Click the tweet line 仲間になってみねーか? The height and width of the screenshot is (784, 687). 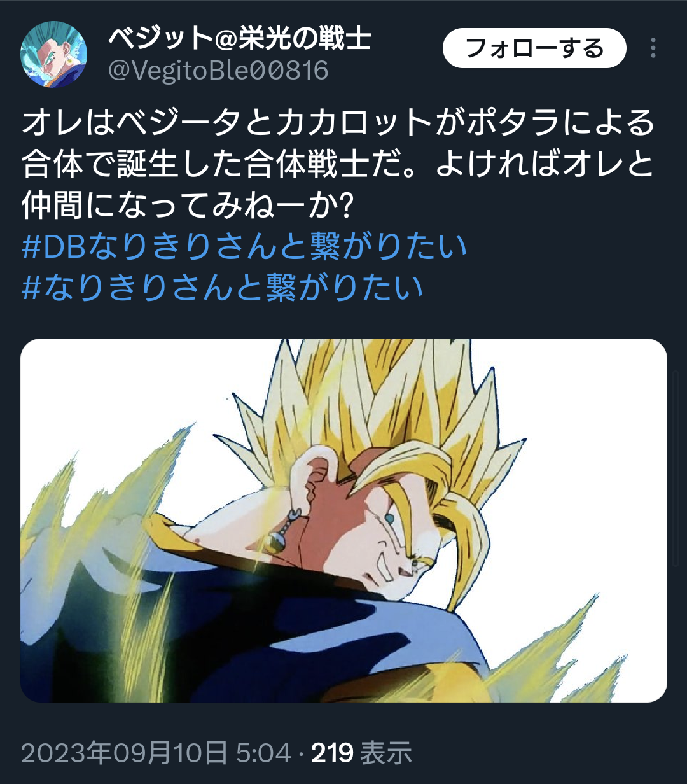coord(188,207)
